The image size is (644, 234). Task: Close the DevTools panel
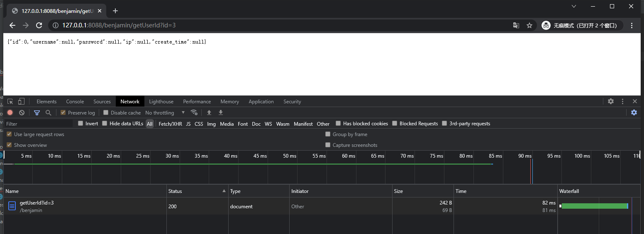pyautogui.click(x=635, y=101)
